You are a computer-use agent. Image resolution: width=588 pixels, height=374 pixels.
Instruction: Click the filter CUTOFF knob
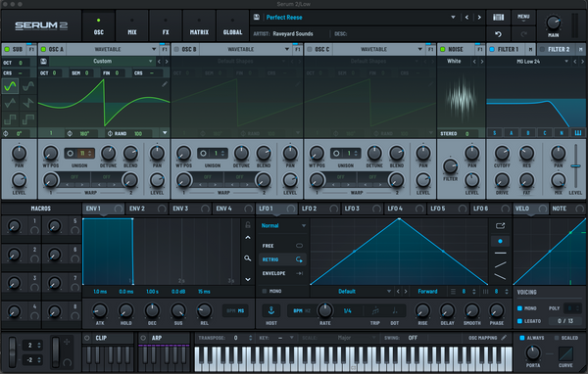[x=502, y=153]
